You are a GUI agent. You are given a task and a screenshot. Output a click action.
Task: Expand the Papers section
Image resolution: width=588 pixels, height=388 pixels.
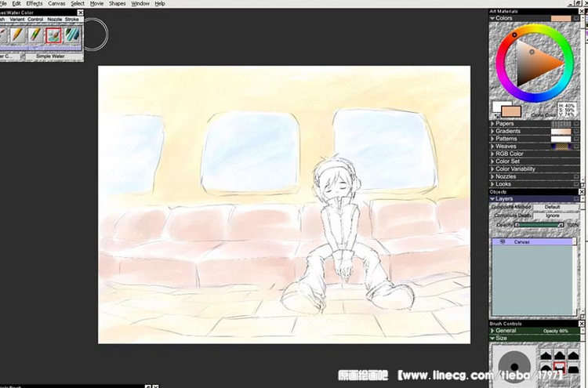pyautogui.click(x=492, y=124)
